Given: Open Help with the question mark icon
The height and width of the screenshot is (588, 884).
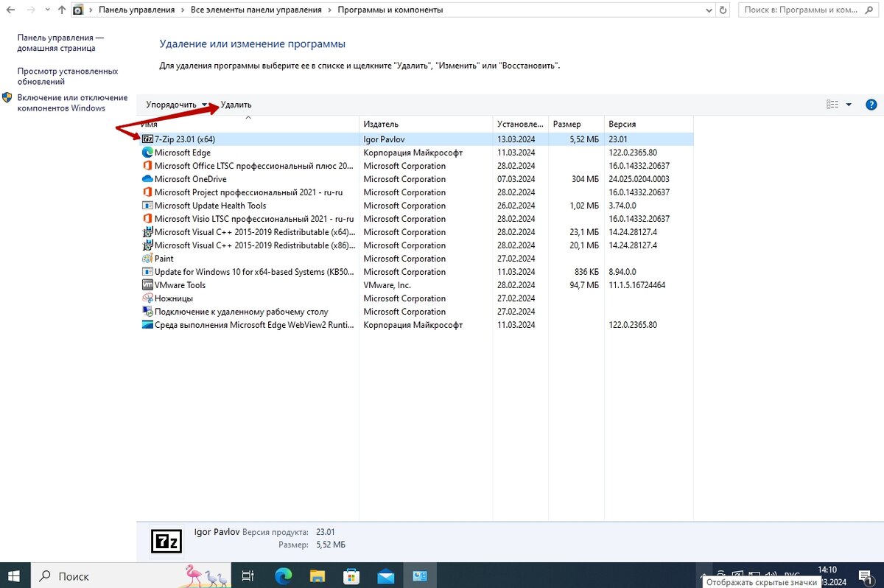Looking at the screenshot, I should click(x=871, y=104).
